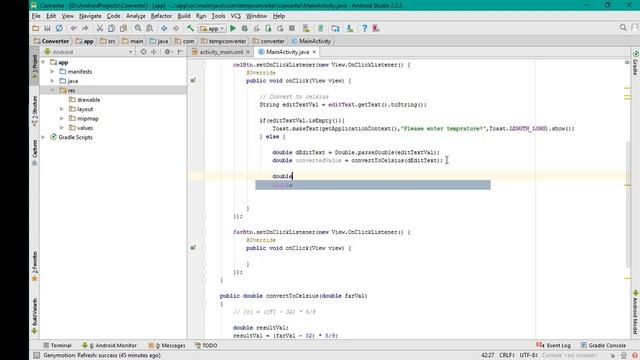Click the Forward navigation arrow
The height and width of the screenshot is (360, 640).
tap(176, 28)
